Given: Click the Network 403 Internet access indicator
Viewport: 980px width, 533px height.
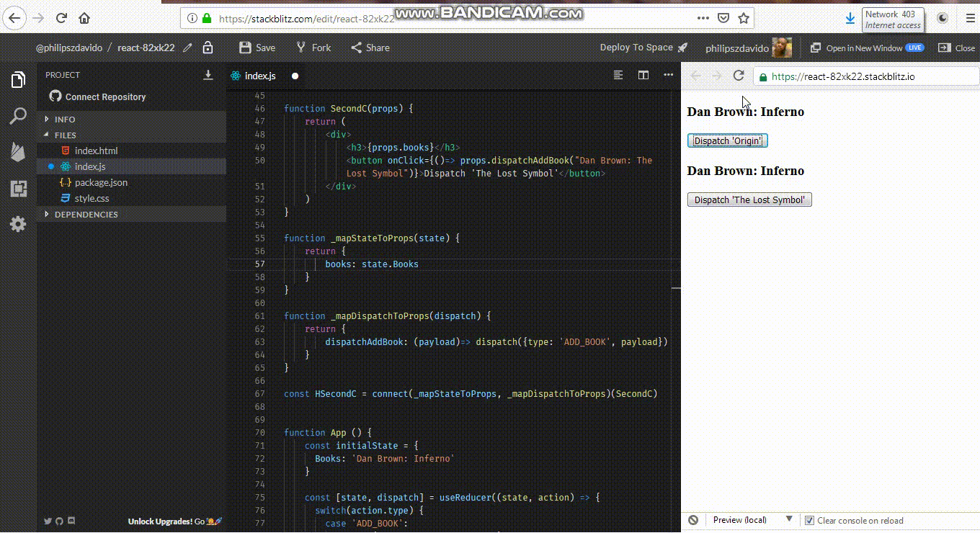Looking at the screenshot, I should tap(892, 19).
